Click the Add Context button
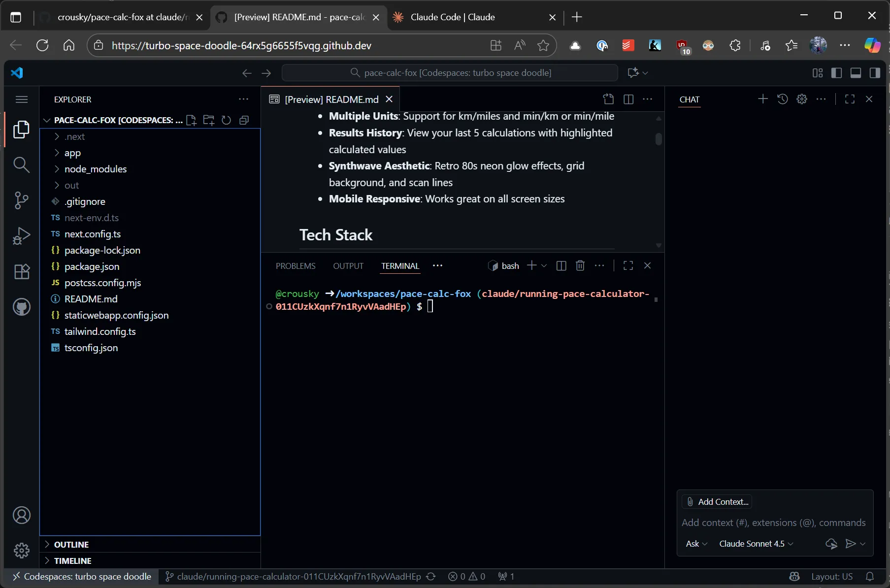Screen dimensions: 890x588 [x=718, y=502]
